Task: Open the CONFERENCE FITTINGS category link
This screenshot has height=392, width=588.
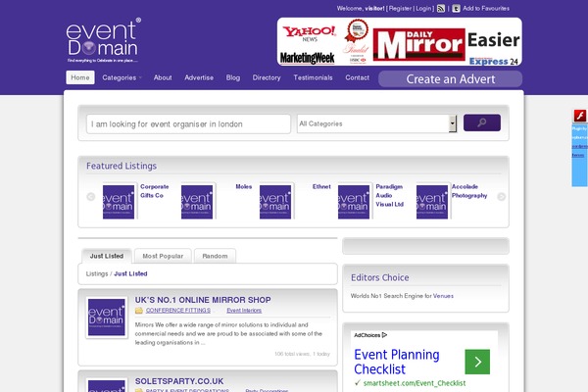Action: [x=178, y=311]
